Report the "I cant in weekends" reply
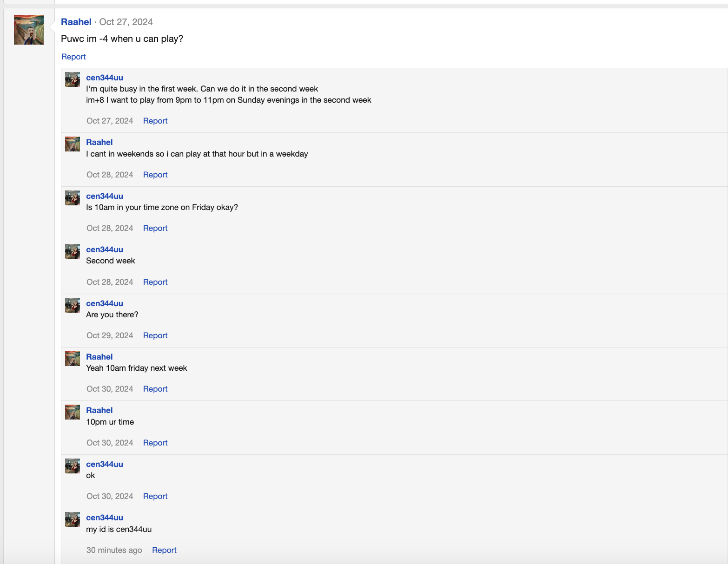 click(x=155, y=175)
